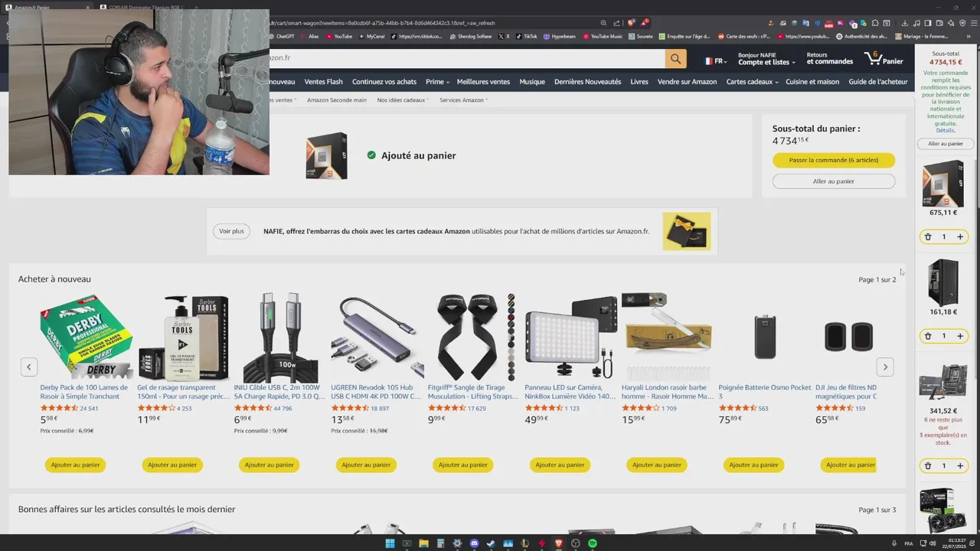The image size is (980, 551).
Task: Open Discord from the taskbar
Action: (x=474, y=543)
